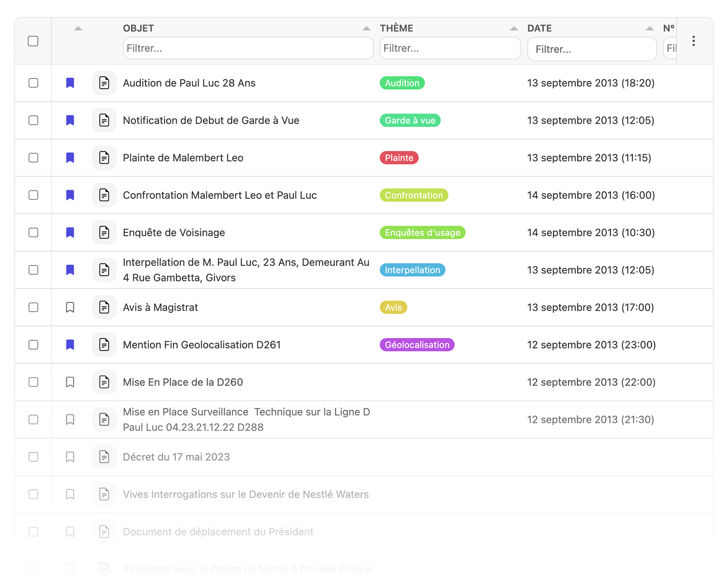
Task: Click document icon of Enquête de Voisinage
Action: [104, 232]
